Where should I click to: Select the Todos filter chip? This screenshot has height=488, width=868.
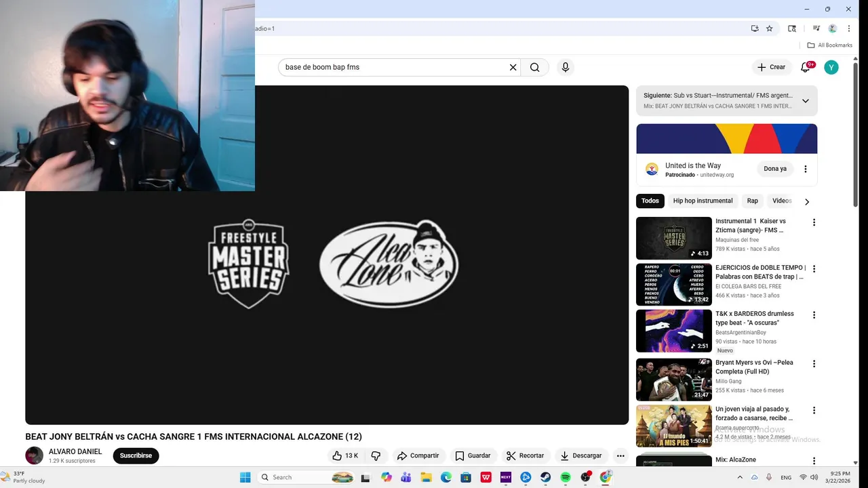tap(650, 201)
